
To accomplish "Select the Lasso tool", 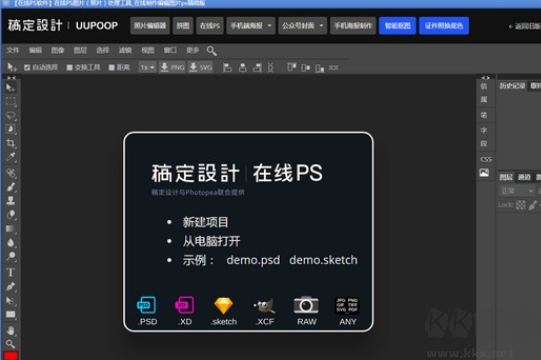I will click(x=10, y=115).
